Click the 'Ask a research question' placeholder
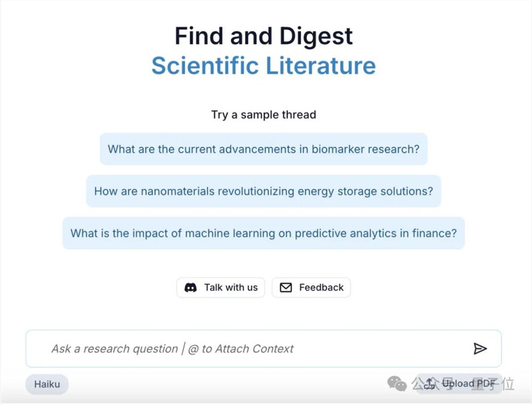Image resolution: width=532 pixels, height=405 pixels. coord(114,349)
